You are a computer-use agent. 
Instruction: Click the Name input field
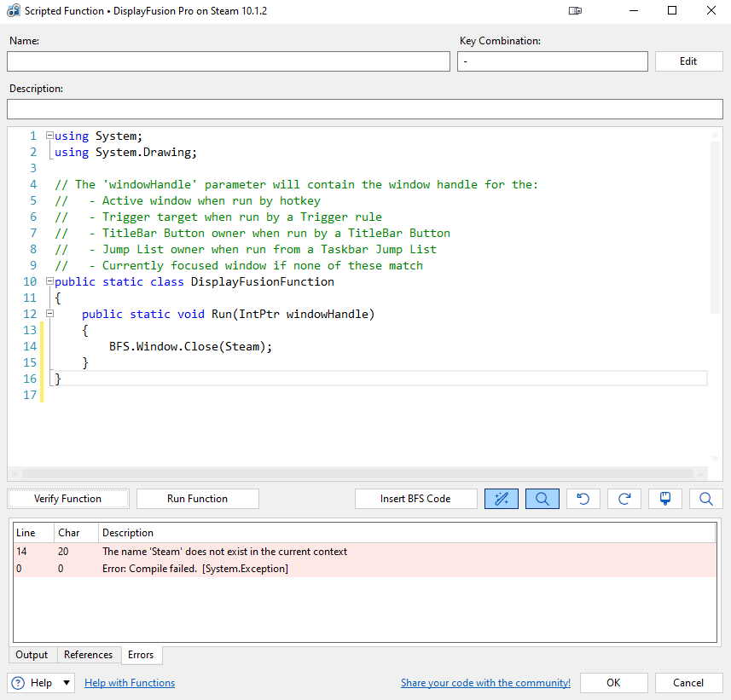pyautogui.click(x=228, y=61)
